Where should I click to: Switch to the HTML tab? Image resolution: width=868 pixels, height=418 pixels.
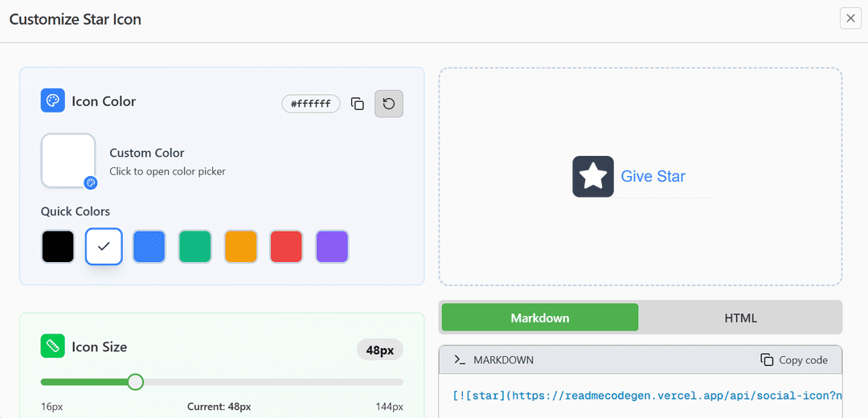pyautogui.click(x=740, y=318)
